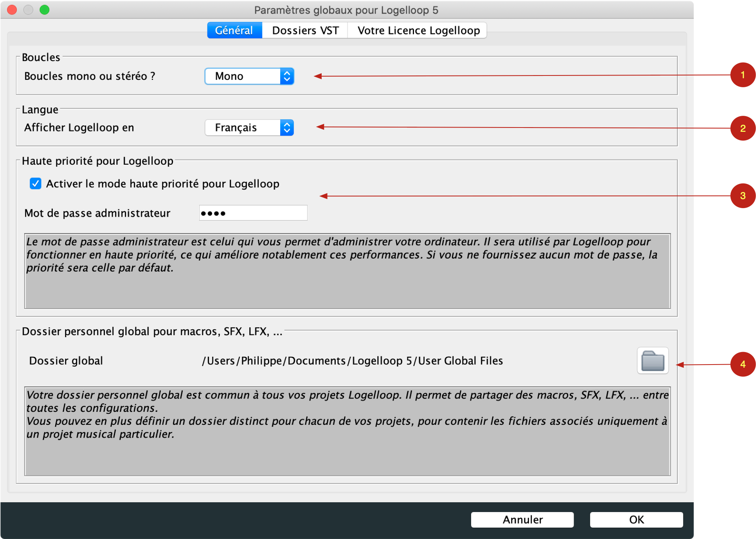756x539 pixels.
Task: Click the 'Mot de passe administrateur' label
Action: pos(97,213)
